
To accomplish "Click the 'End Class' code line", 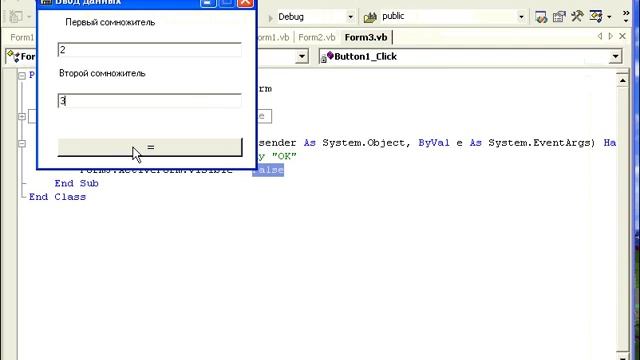I will tap(57, 197).
